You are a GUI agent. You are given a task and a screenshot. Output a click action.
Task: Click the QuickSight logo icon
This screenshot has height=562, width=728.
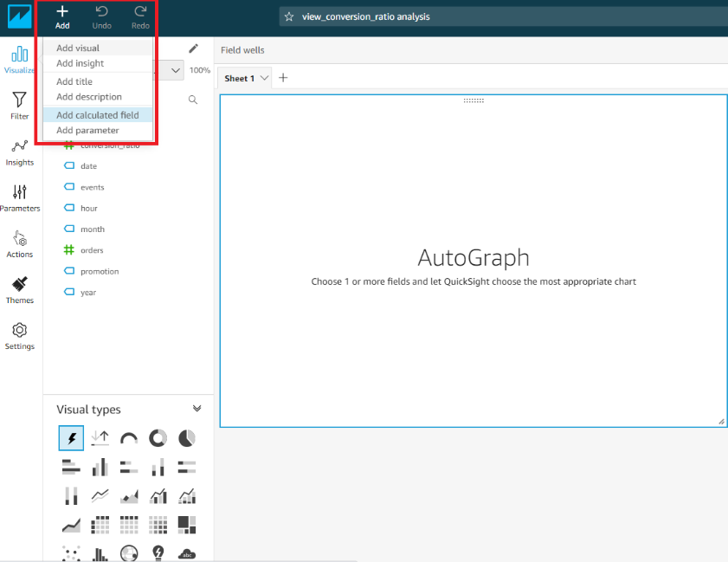tap(20, 16)
